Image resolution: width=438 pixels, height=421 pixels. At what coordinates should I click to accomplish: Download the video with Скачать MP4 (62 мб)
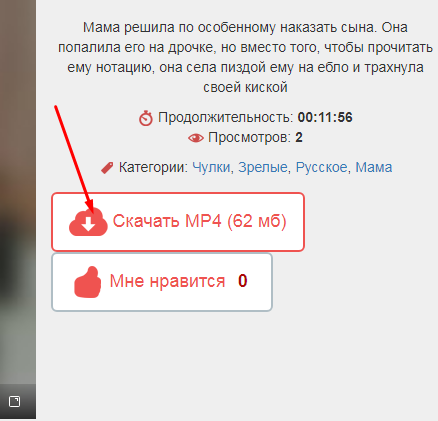point(178,222)
